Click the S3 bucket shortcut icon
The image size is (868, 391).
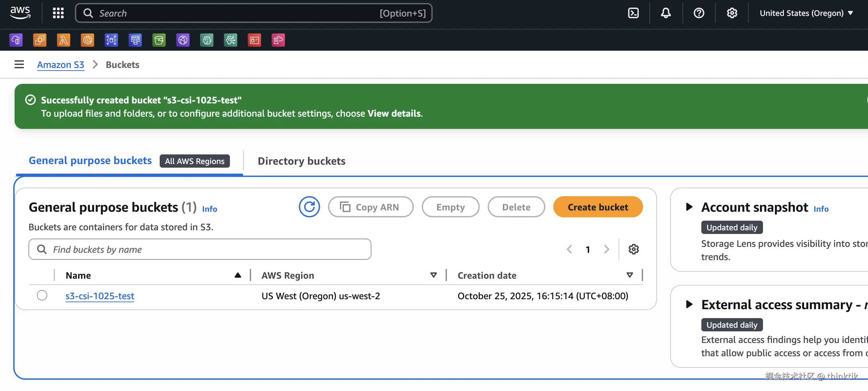[x=159, y=40]
